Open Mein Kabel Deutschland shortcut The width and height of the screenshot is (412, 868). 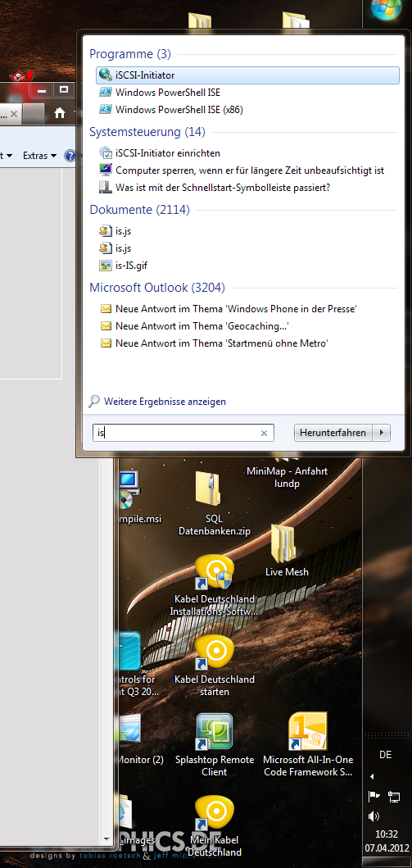tap(214, 826)
